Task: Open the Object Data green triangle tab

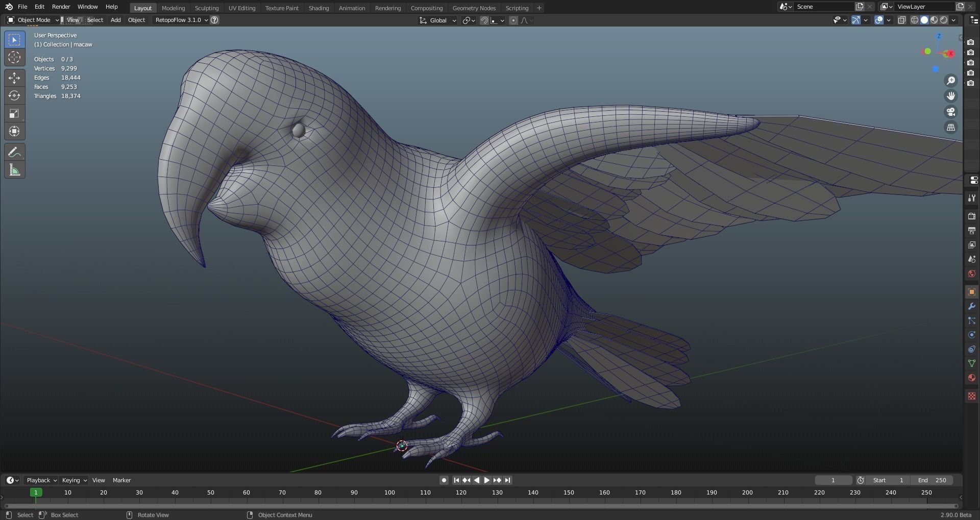Action: [972, 363]
